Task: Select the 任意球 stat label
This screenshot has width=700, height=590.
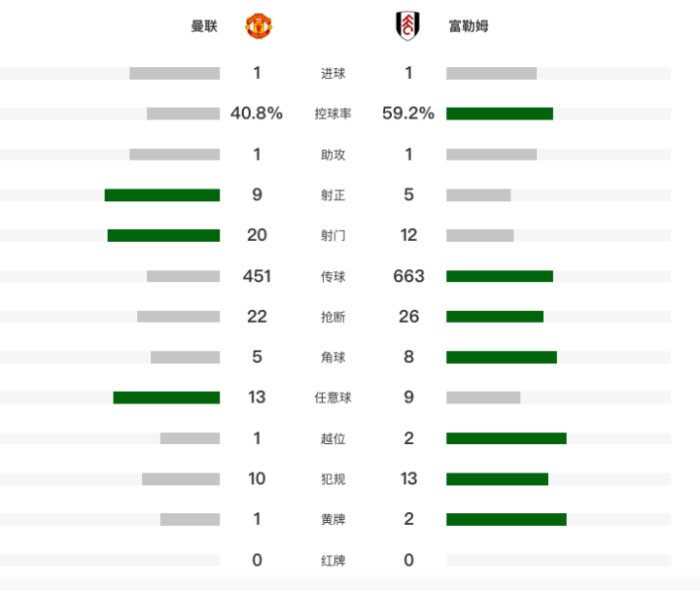Action: click(x=333, y=398)
